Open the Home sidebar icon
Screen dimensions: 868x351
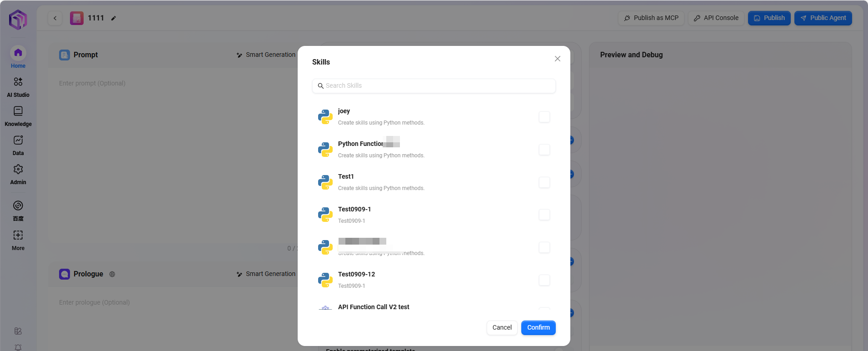18,54
